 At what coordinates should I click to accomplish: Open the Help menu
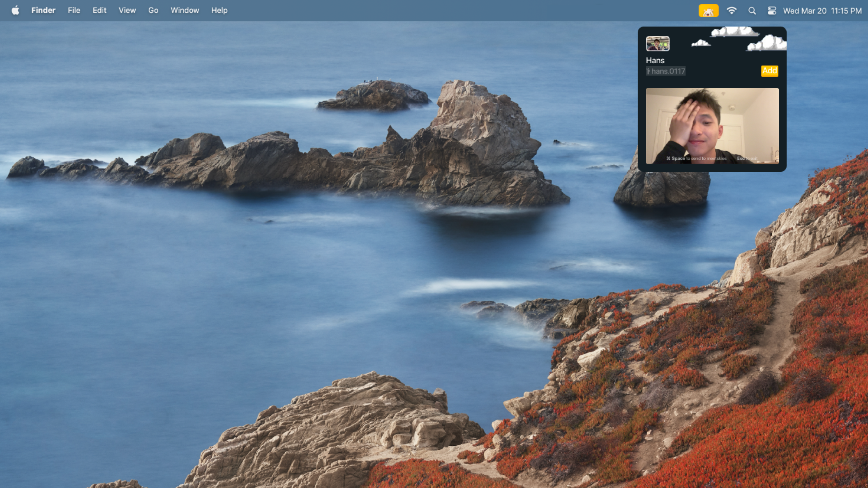[x=219, y=10]
